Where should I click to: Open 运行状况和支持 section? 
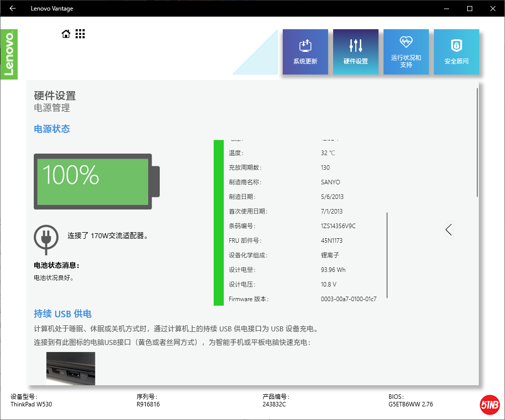[406, 52]
